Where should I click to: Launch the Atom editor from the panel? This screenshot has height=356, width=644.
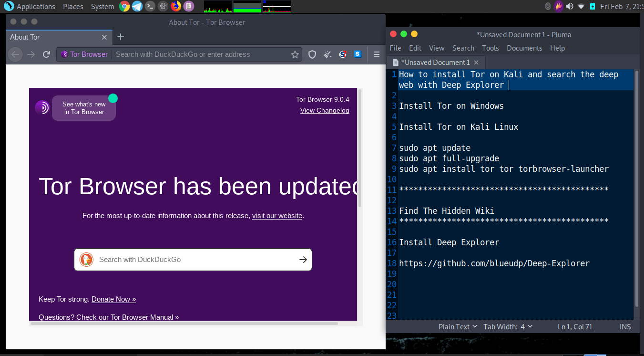(x=163, y=6)
